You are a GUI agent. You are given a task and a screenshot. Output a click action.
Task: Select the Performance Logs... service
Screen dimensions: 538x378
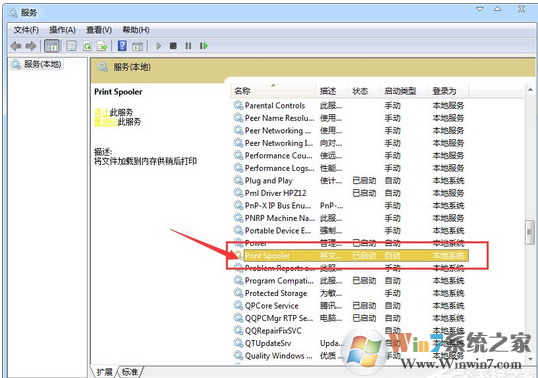click(x=350, y=168)
